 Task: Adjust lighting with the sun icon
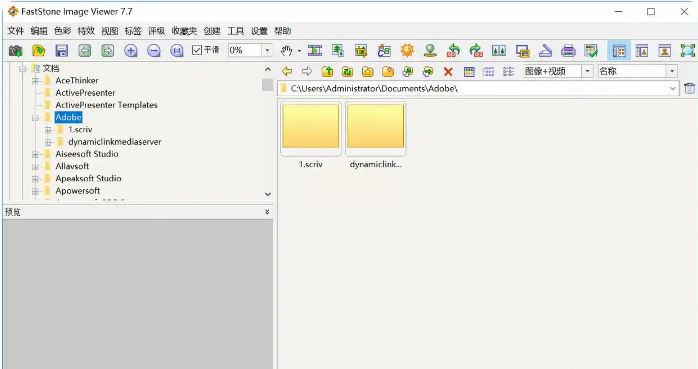click(407, 51)
